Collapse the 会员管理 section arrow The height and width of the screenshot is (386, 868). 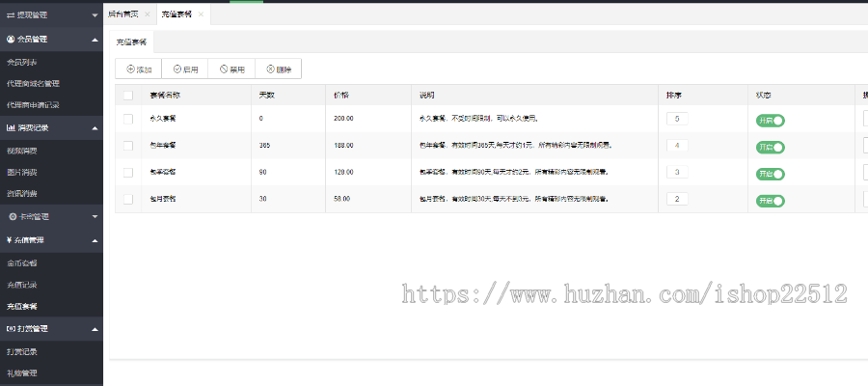[95, 40]
